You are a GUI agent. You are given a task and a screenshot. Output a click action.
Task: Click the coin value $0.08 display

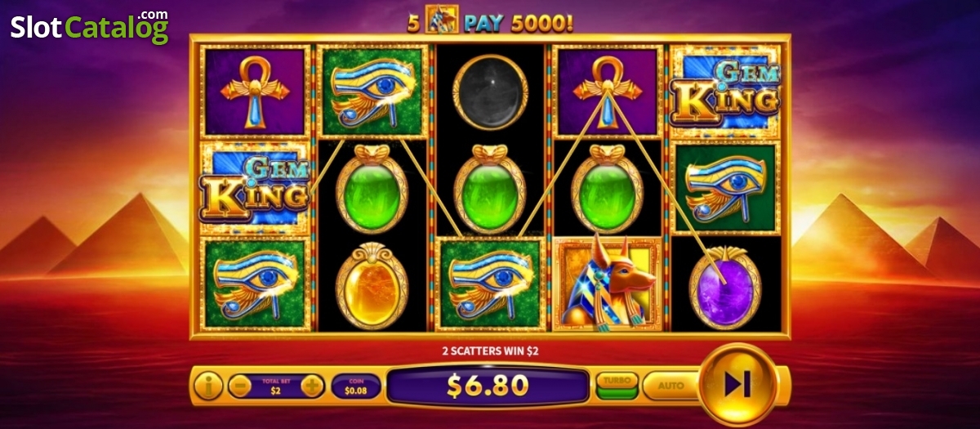click(355, 385)
